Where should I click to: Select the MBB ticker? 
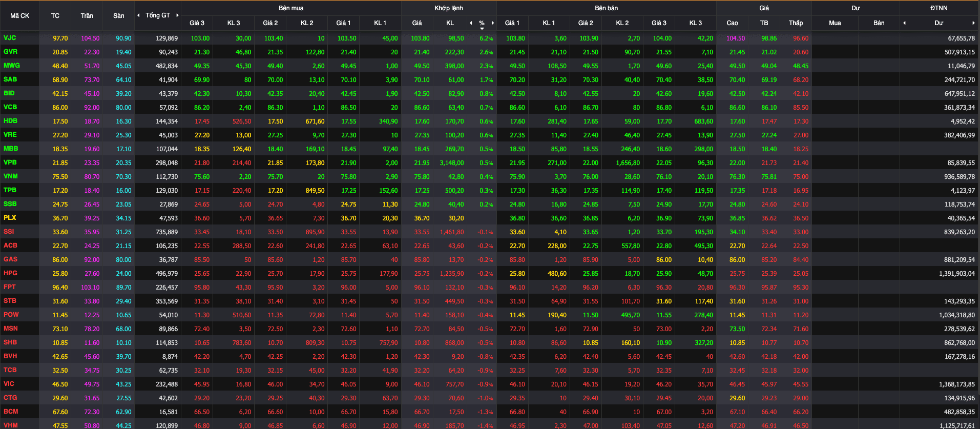pyautogui.click(x=11, y=149)
